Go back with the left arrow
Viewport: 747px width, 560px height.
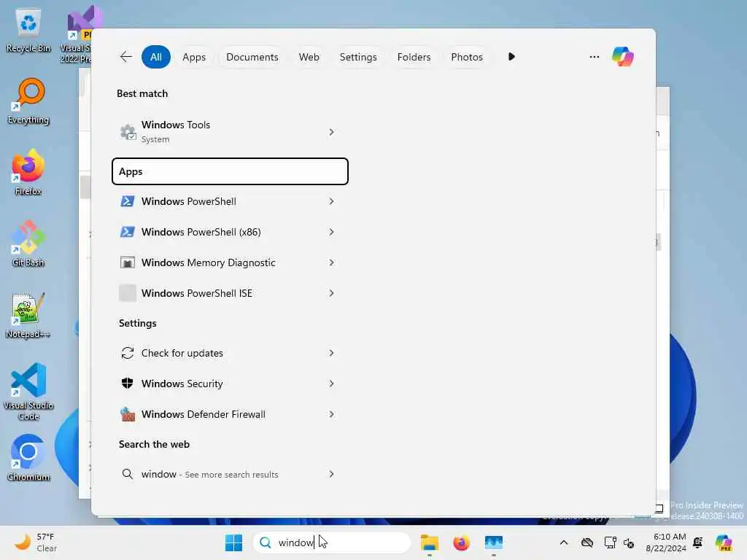pyautogui.click(x=125, y=57)
